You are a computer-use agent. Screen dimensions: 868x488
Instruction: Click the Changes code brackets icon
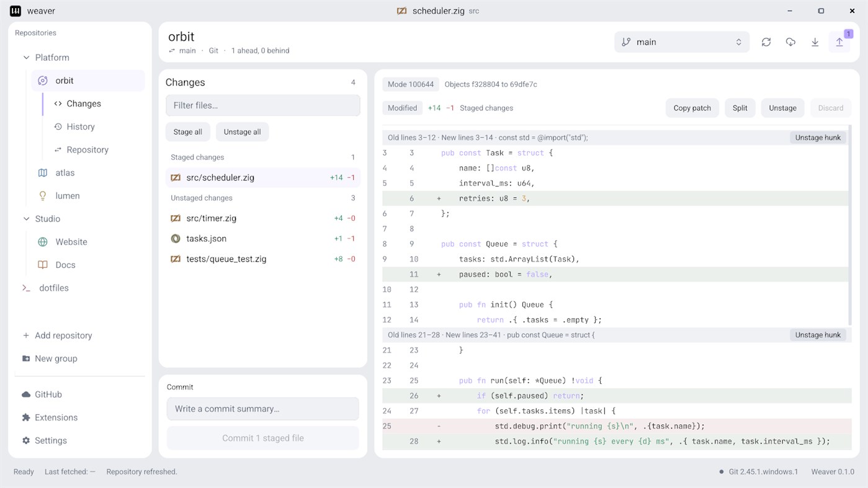[58, 104]
